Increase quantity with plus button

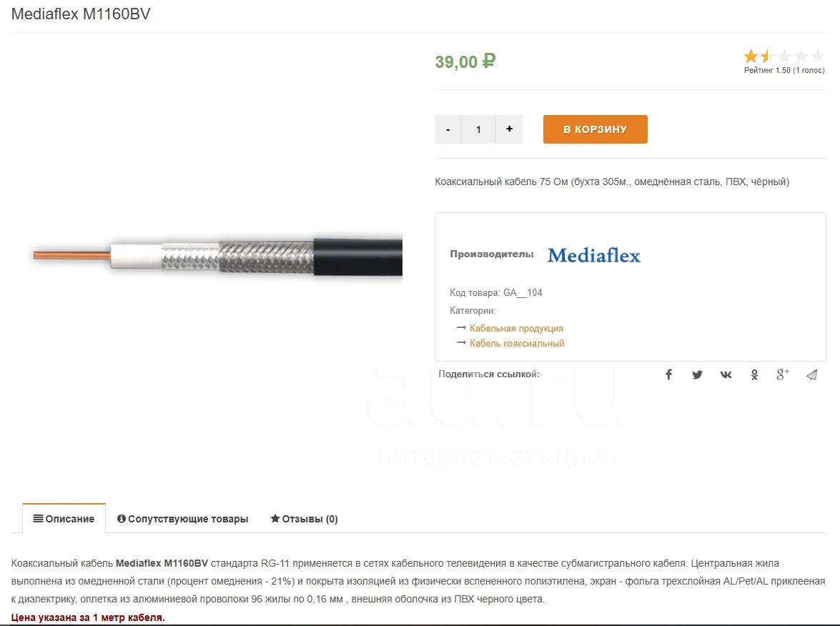(x=509, y=129)
